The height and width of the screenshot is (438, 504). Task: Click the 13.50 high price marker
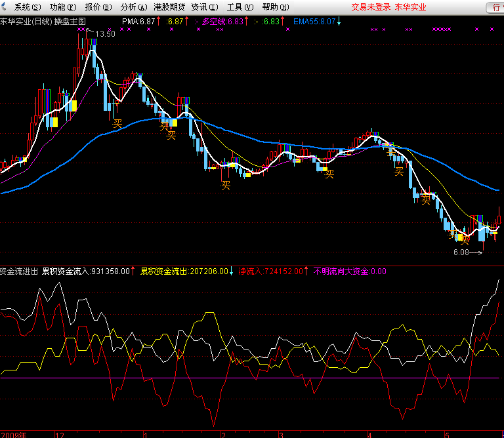point(106,34)
